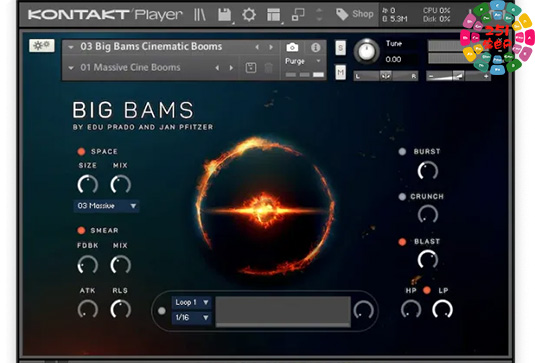Mute the instrument with M button
The width and height of the screenshot is (535, 363).
pos(340,72)
